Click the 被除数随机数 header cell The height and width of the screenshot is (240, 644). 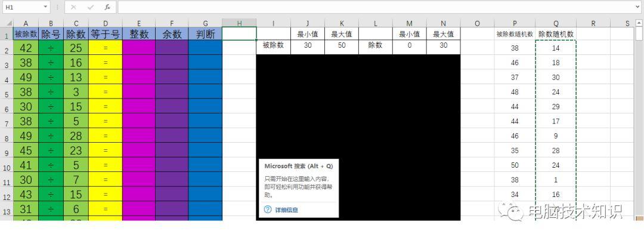click(515, 34)
